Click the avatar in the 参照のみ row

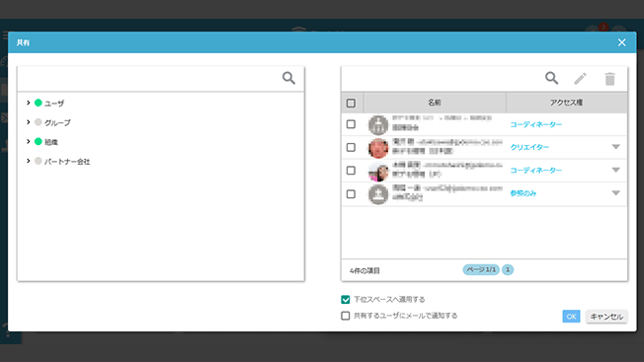[x=378, y=194]
